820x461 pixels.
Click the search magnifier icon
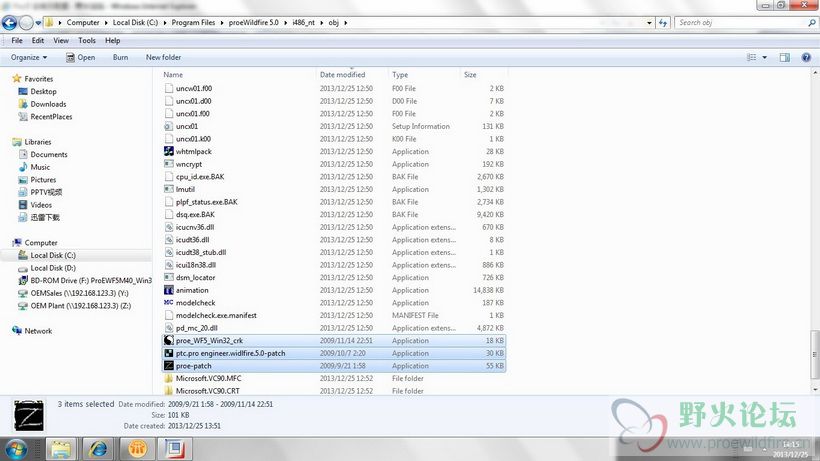tap(812, 22)
